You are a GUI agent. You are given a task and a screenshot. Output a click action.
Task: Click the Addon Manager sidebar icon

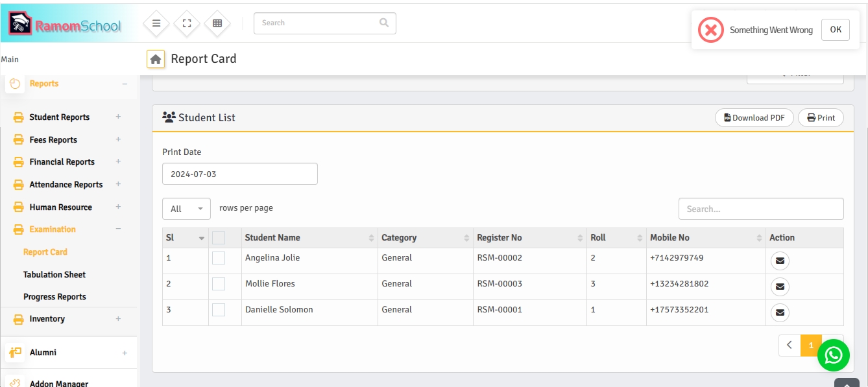point(15,383)
